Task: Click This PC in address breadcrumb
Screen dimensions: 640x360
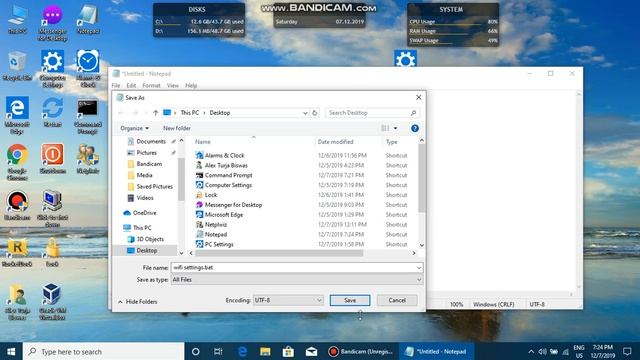Action: click(x=189, y=113)
